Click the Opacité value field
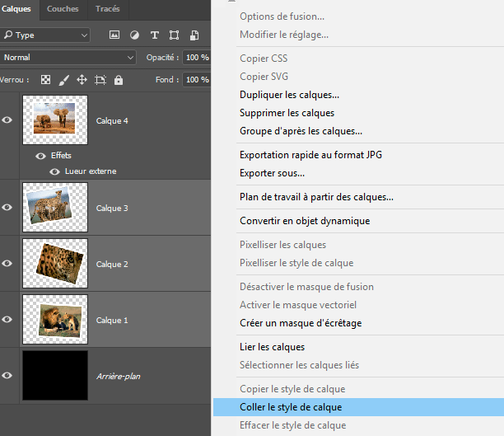This screenshot has width=504, height=436. click(x=195, y=58)
